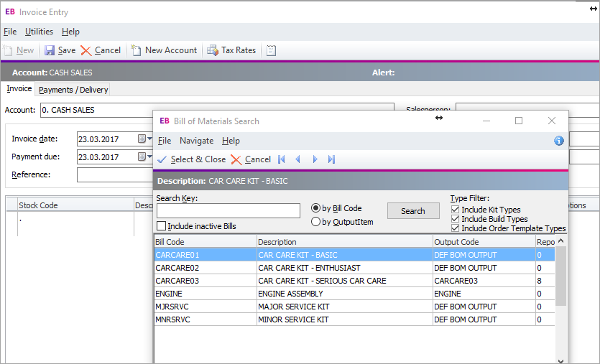
Task: Enable Include inactive Bills checkbox
Action: [x=161, y=226]
